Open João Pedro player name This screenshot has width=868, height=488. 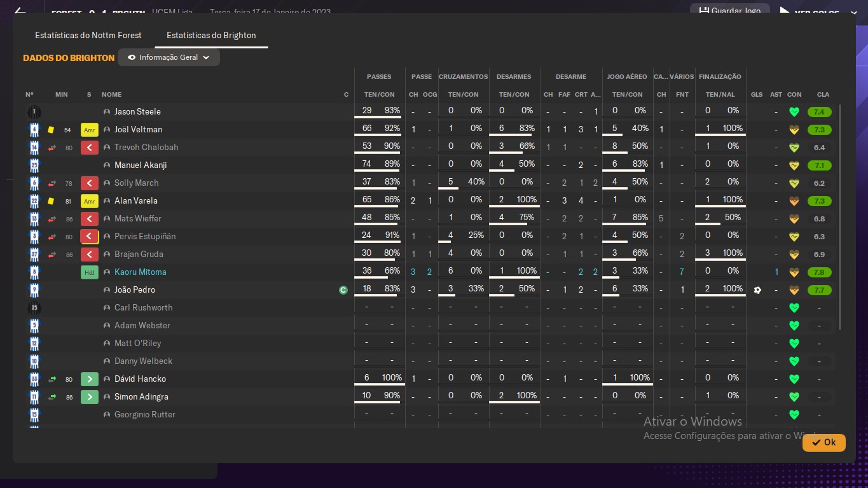[x=135, y=290]
